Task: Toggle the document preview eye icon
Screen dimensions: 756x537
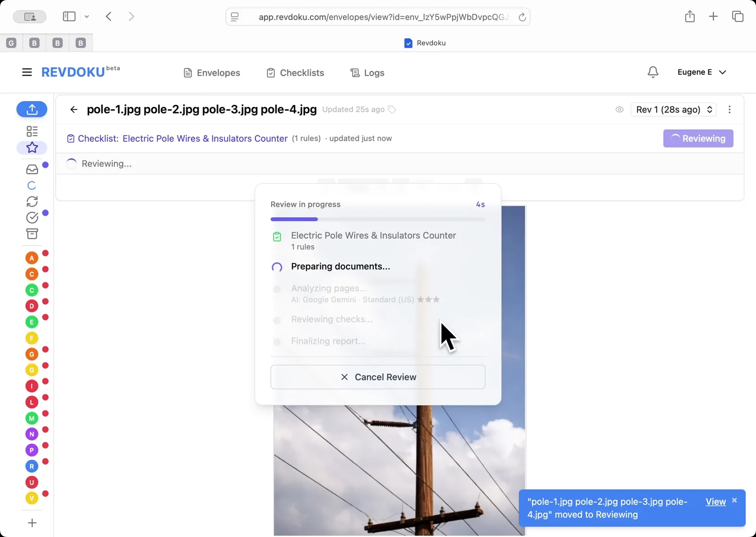Action: click(x=619, y=109)
